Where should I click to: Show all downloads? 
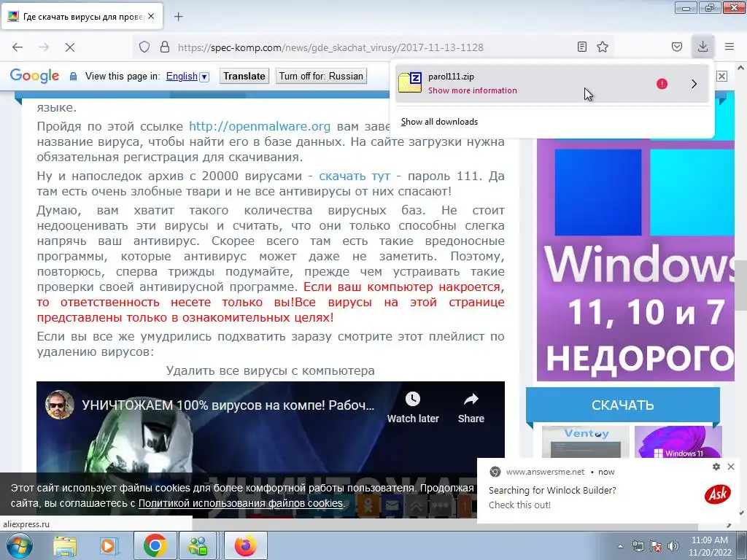tap(439, 122)
